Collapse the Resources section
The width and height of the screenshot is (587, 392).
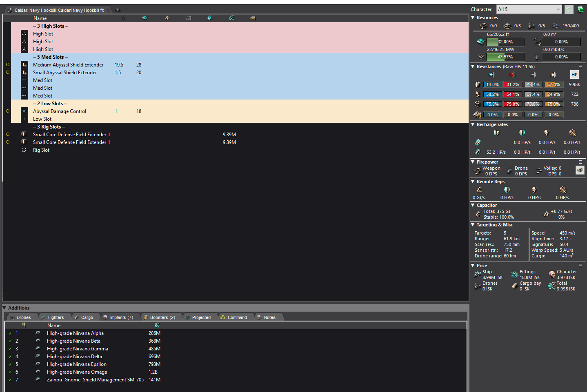click(x=473, y=18)
